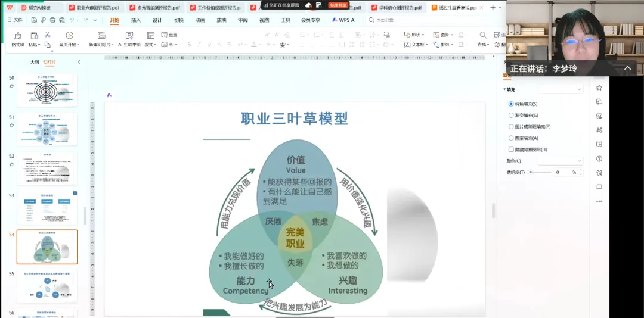644x318 pixels.
Task: Open the Shapes (形状) dropdown
Action: (414, 35)
